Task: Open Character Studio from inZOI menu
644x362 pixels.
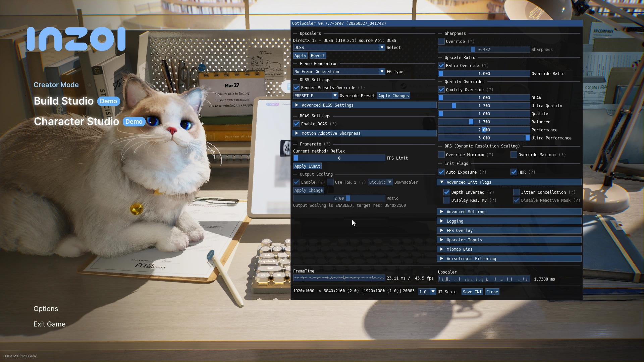Action: (76, 122)
